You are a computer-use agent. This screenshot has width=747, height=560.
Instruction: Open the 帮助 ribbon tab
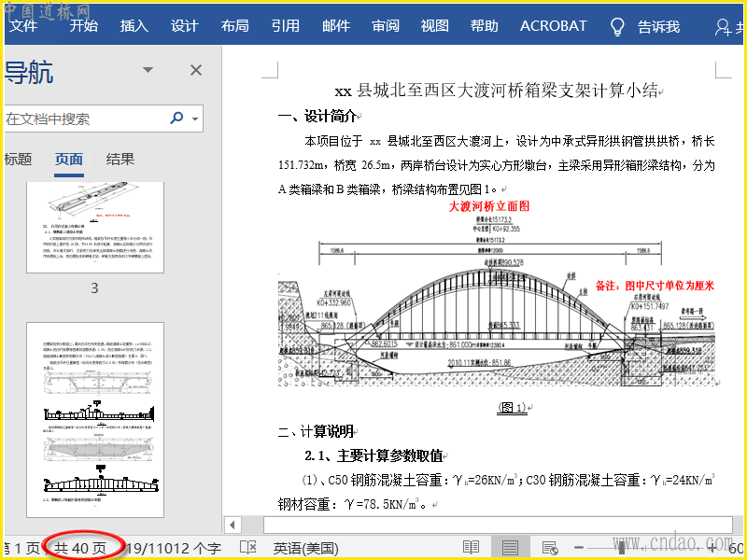[x=485, y=26]
